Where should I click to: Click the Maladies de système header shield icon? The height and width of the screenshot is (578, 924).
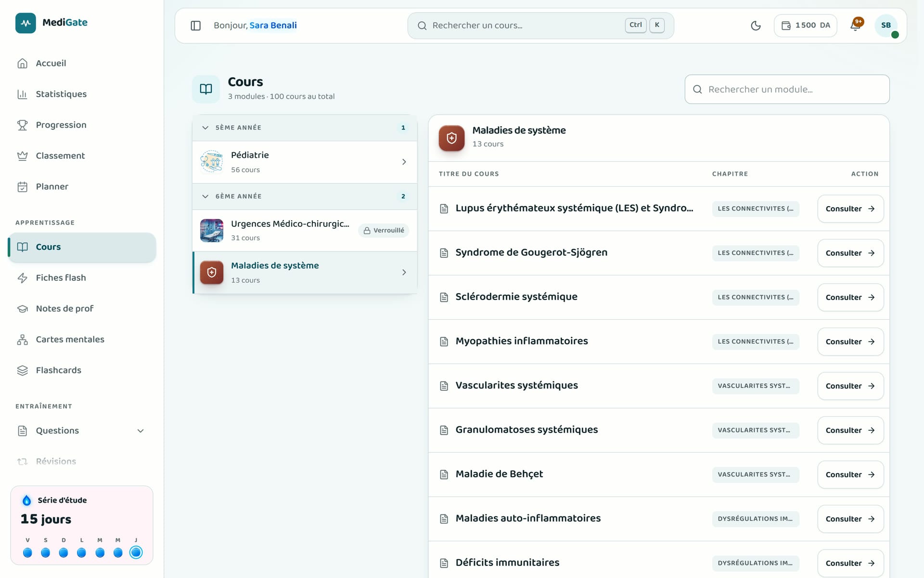coord(451,138)
